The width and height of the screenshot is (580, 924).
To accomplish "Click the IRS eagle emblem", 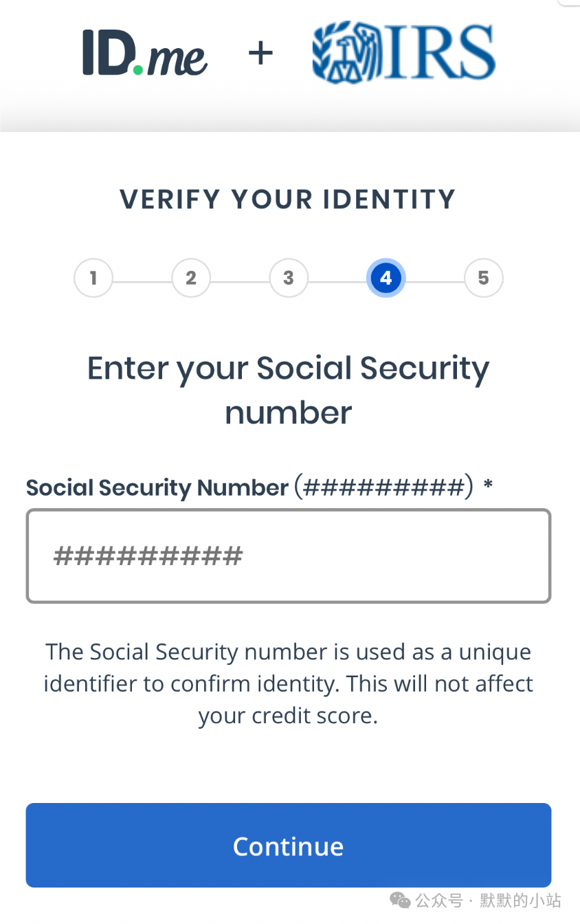I will 347,54.
